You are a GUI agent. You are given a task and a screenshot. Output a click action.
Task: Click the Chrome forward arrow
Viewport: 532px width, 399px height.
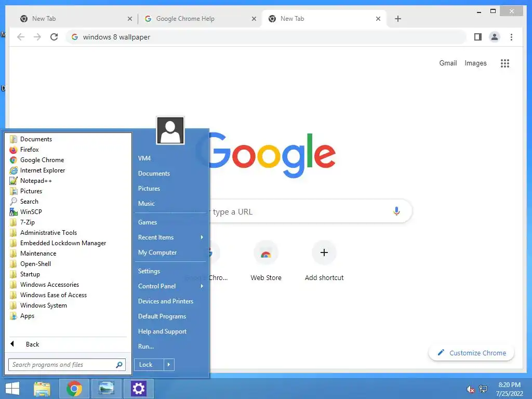37,37
